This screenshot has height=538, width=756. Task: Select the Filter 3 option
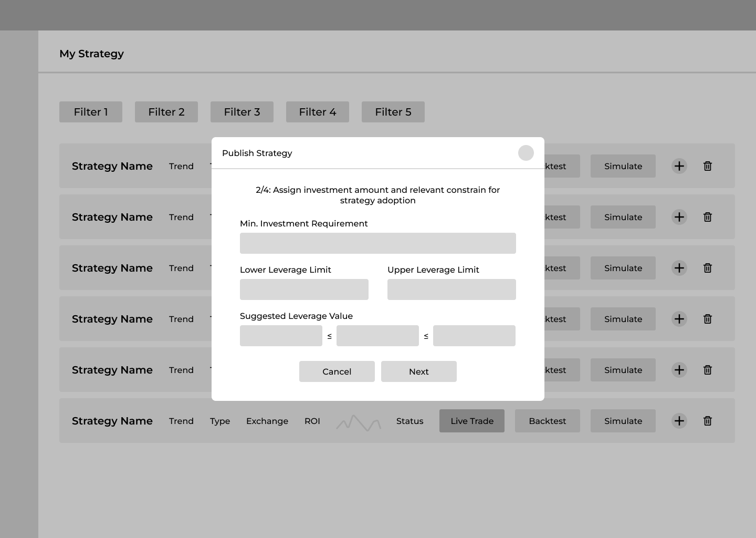[x=242, y=112]
